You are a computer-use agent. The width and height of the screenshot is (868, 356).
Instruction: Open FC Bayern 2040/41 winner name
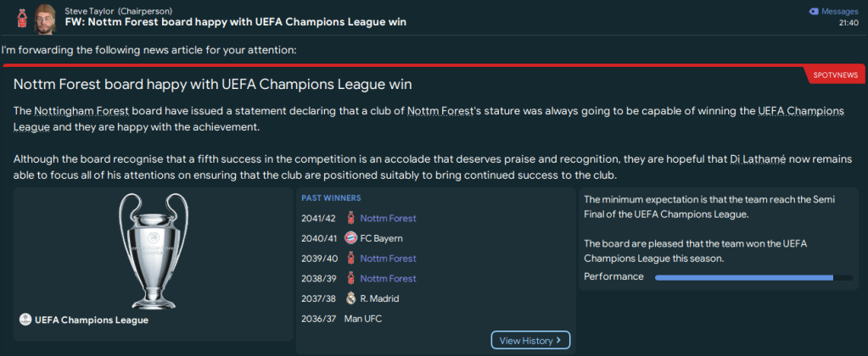point(381,238)
